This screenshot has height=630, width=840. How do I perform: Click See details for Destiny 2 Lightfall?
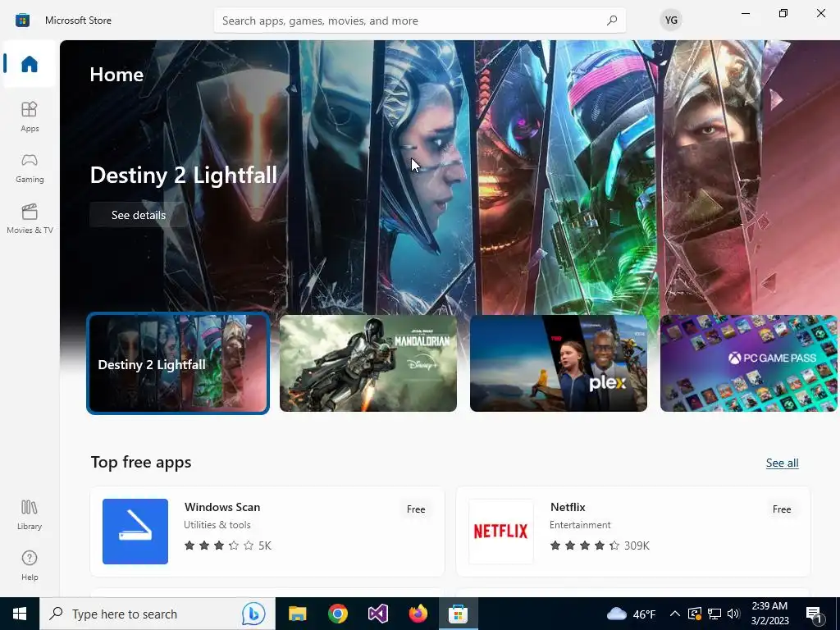pyautogui.click(x=138, y=215)
